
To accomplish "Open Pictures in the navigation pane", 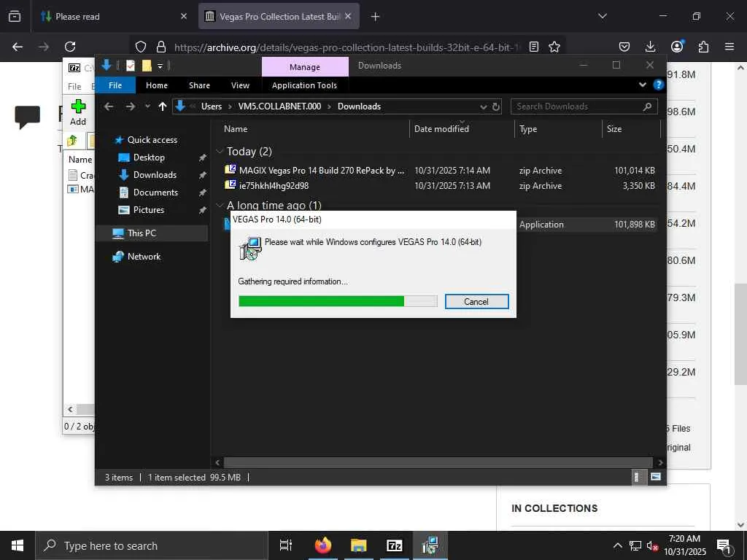I will [148, 210].
